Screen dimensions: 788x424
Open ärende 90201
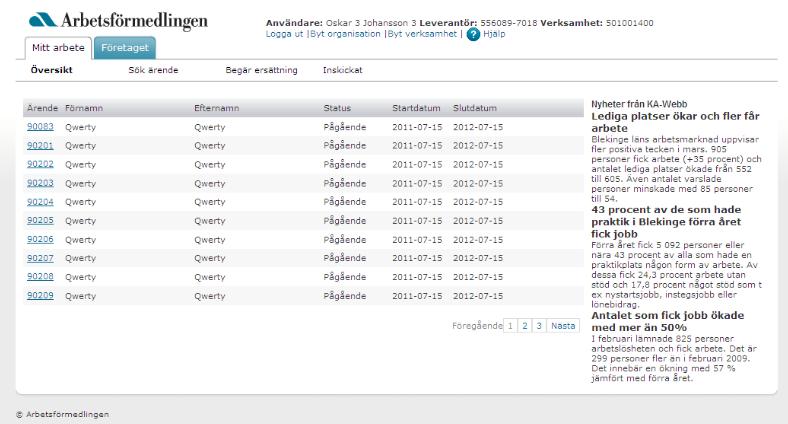tap(40, 146)
